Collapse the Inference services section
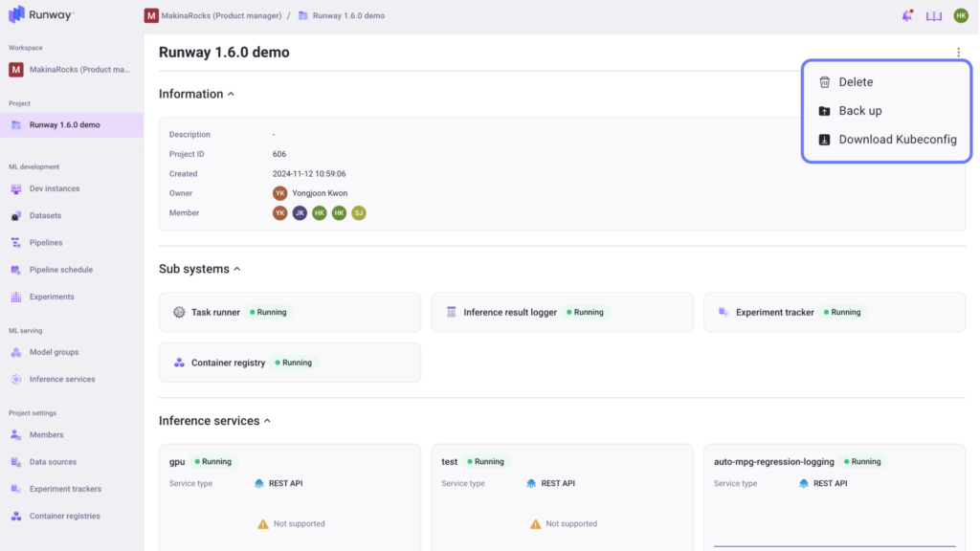Image resolution: width=980 pixels, height=551 pixels. point(267,421)
